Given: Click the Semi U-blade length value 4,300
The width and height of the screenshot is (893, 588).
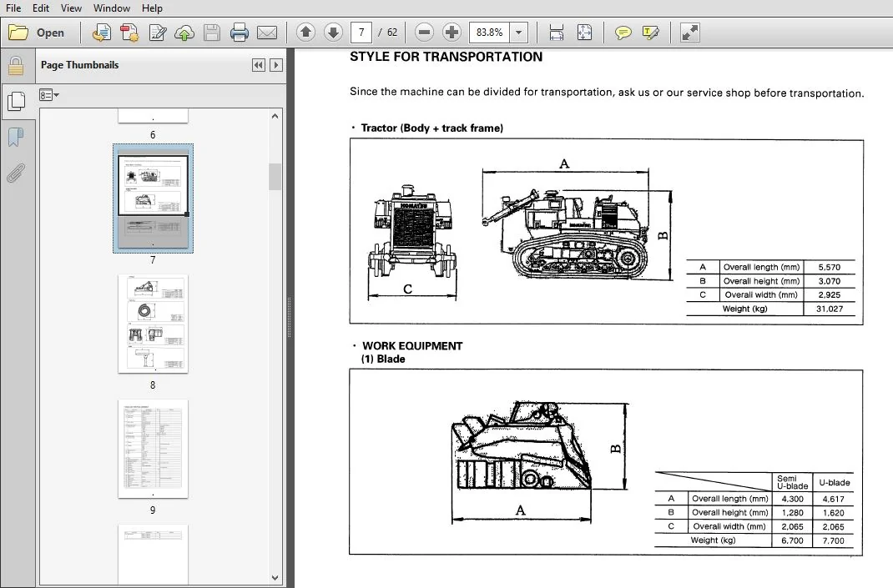Looking at the screenshot, I should (792, 500).
